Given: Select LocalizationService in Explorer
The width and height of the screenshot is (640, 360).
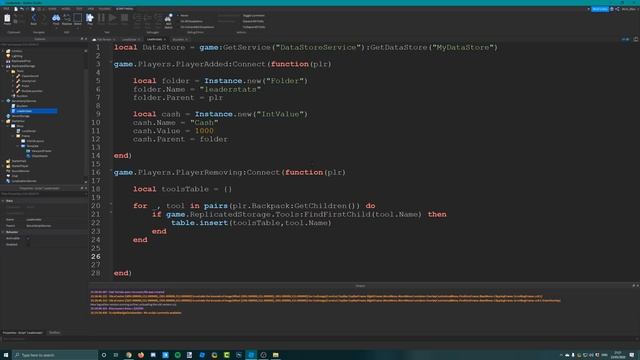Looking at the screenshot, I should (24, 181).
